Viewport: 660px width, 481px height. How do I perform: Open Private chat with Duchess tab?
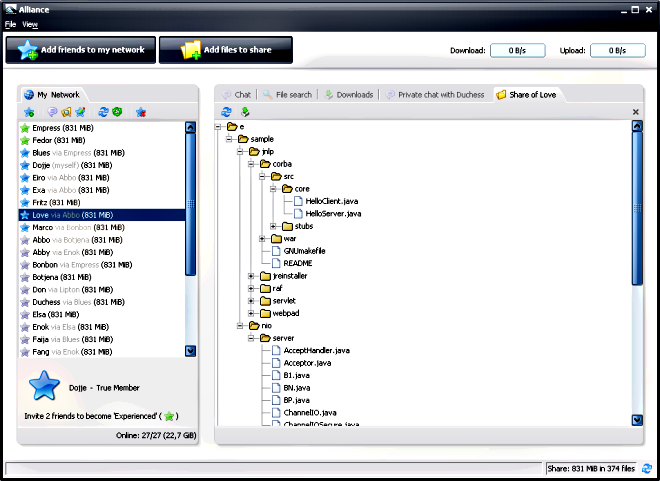click(x=435, y=95)
